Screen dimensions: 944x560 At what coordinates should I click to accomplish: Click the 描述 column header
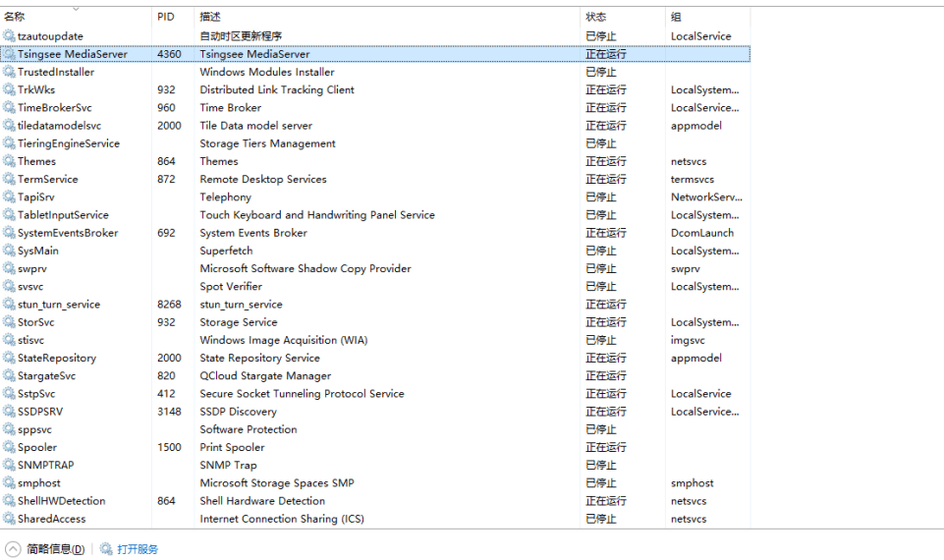[210, 17]
